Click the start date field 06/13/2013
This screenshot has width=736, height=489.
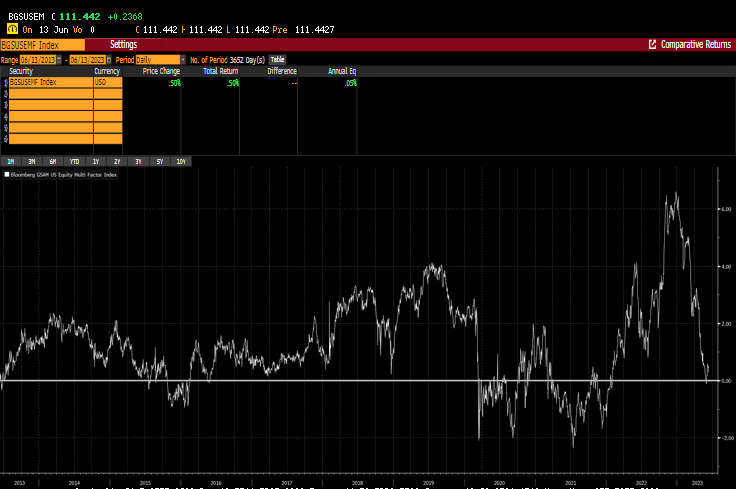(38, 60)
